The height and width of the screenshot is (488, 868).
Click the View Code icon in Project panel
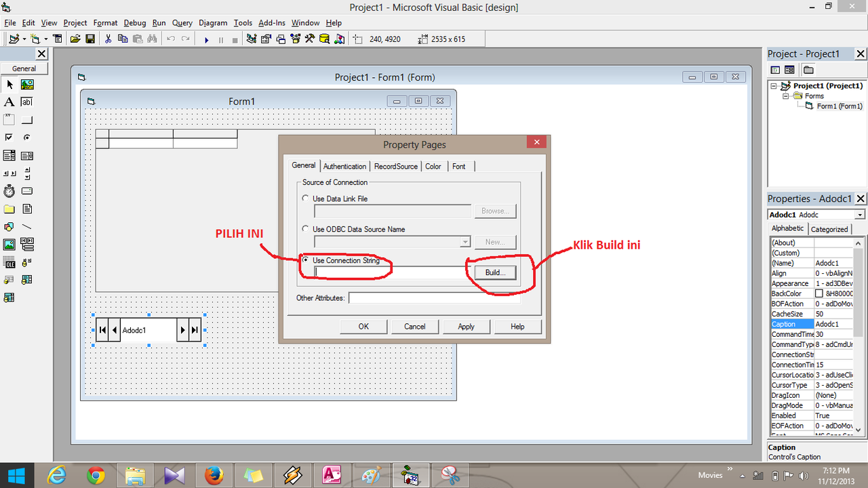click(776, 70)
